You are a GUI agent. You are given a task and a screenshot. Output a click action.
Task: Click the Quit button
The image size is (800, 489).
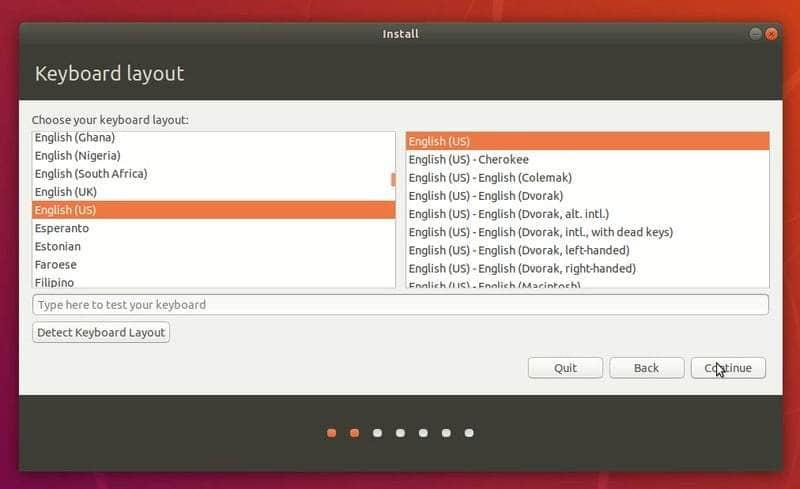(565, 368)
